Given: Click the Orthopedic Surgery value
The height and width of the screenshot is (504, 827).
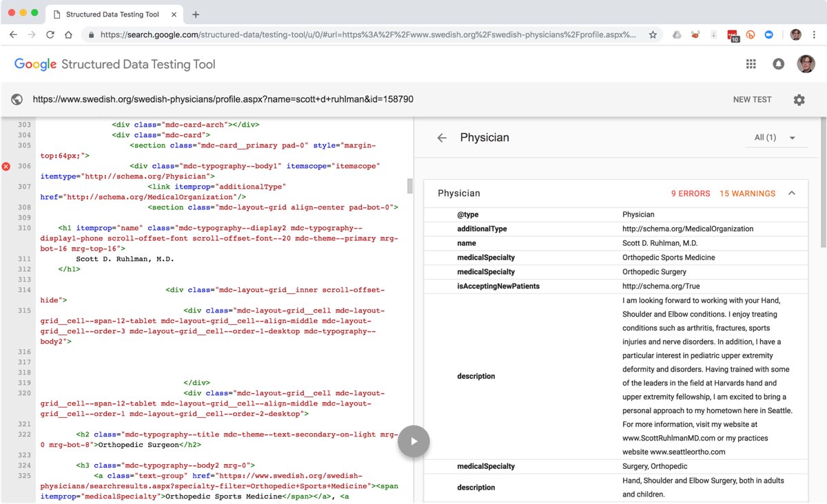Looking at the screenshot, I should click(654, 272).
